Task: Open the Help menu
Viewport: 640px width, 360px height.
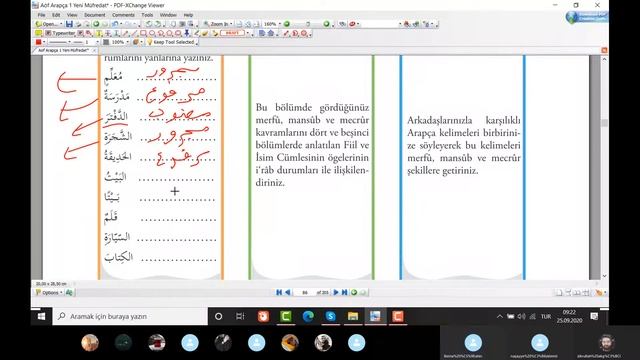Action: click(188, 15)
